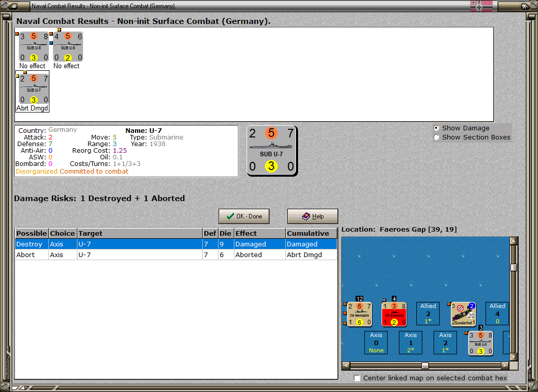The image size is (538, 392).
Task: Click the Type: Submarine value
Action: coord(166,137)
